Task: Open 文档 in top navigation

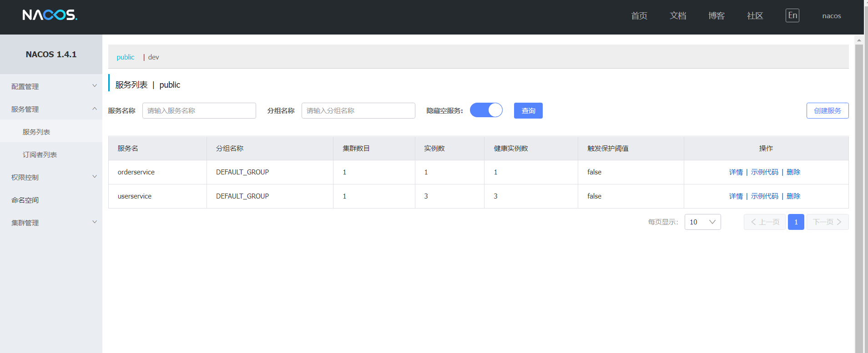Action: (x=678, y=15)
